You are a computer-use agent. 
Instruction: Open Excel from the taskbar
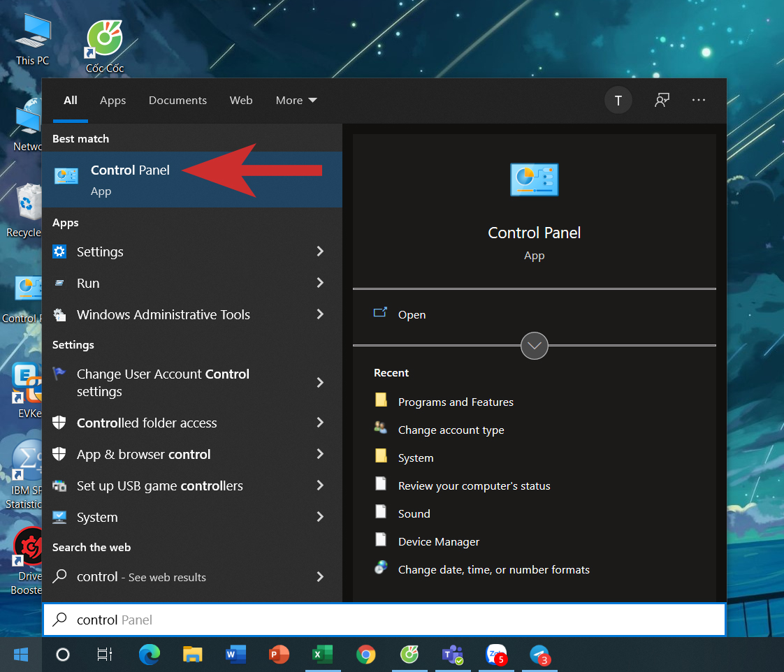click(x=321, y=655)
